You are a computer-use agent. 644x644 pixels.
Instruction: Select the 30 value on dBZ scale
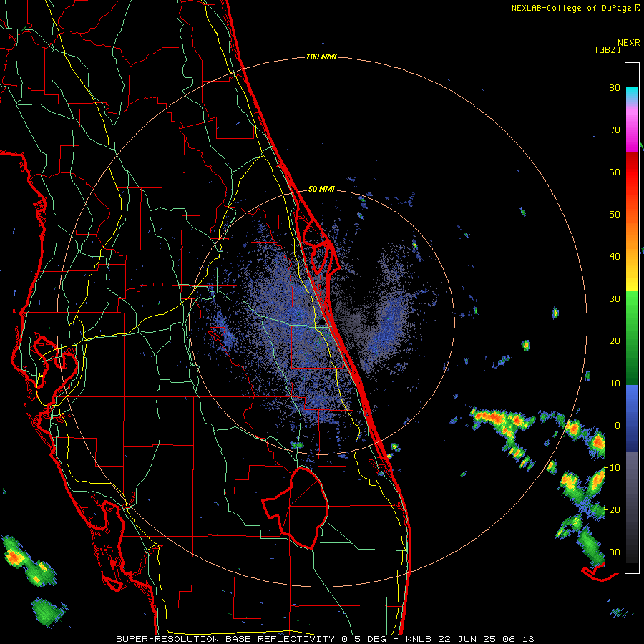615,299
